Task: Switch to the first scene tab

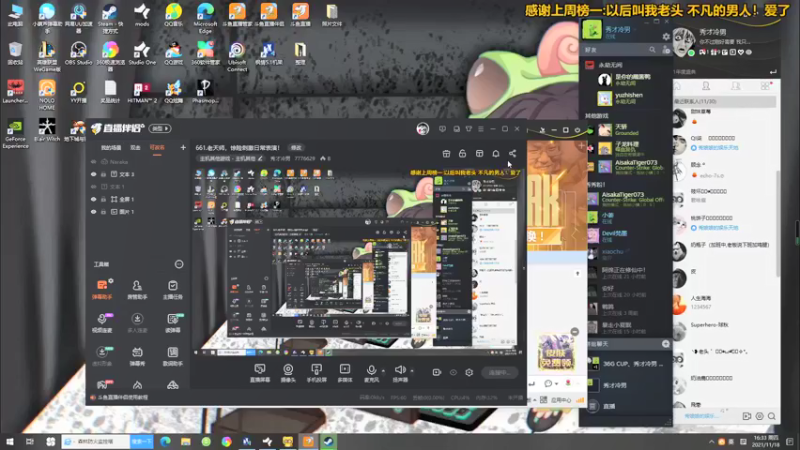Action: click(111, 147)
